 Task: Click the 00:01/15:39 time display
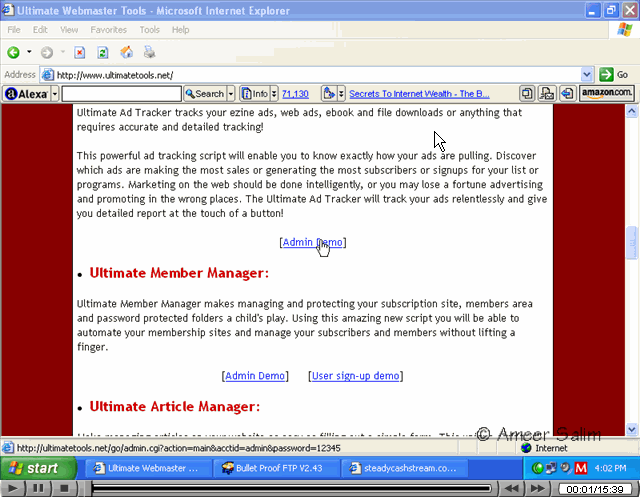[x=594, y=489]
